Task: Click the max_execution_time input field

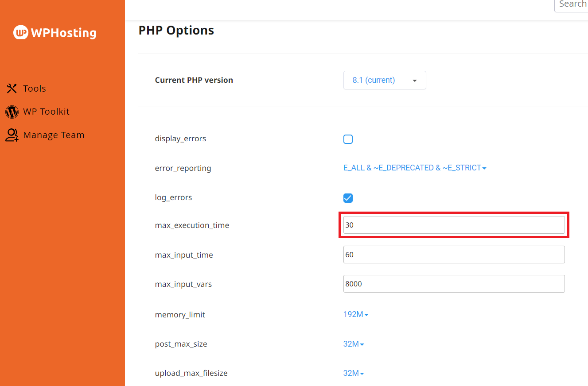Action: (x=454, y=225)
